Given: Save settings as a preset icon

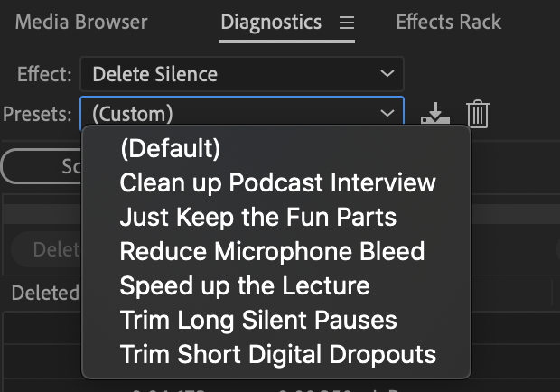Looking at the screenshot, I should pyautogui.click(x=435, y=114).
